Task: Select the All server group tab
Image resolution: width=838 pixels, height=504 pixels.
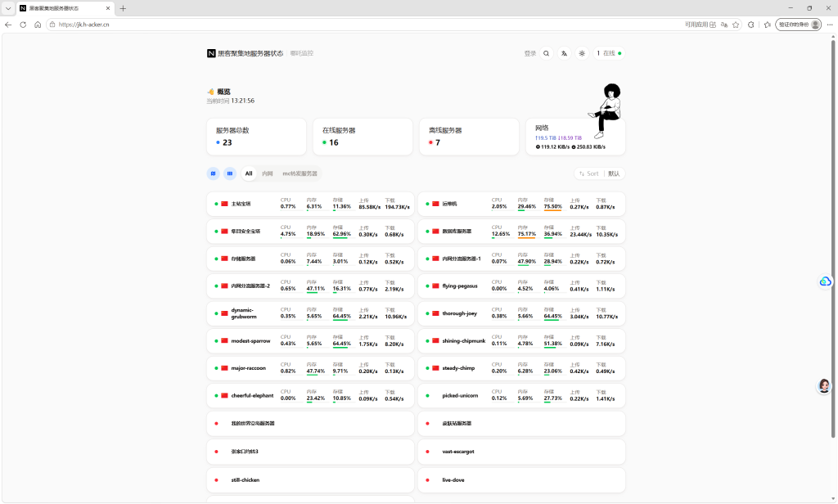Action: point(249,173)
